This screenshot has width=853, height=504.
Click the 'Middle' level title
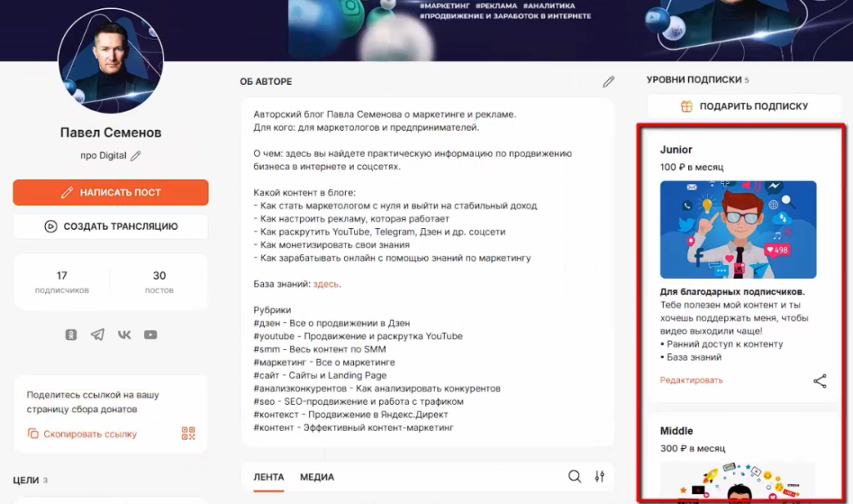(676, 431)
